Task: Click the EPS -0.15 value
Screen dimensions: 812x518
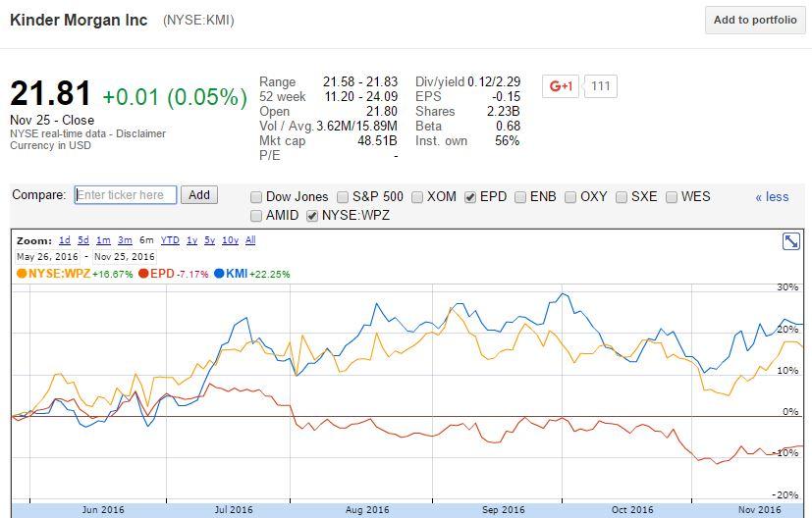Action: click(507, 97)
